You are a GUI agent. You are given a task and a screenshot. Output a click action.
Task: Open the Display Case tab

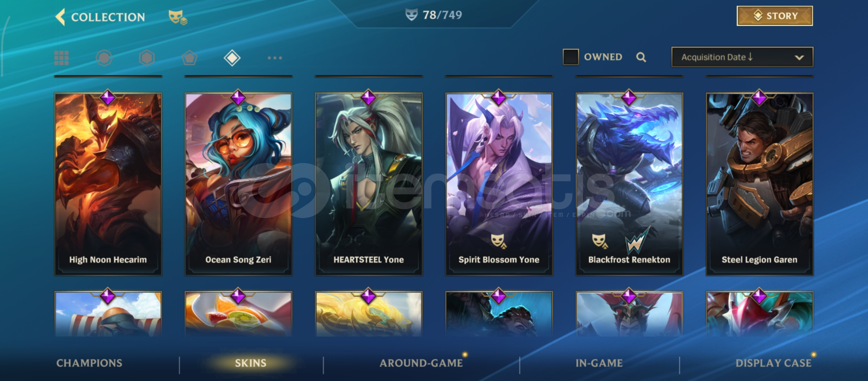click(773, 363)
